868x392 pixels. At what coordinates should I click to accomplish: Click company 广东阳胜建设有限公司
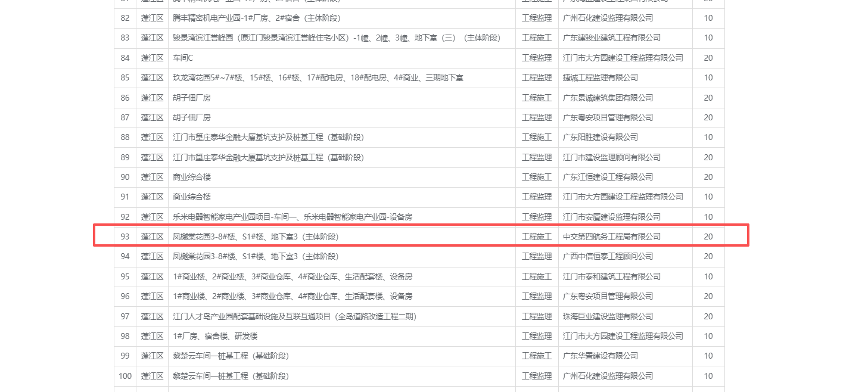pyautogui.click(x=600, y=137)
